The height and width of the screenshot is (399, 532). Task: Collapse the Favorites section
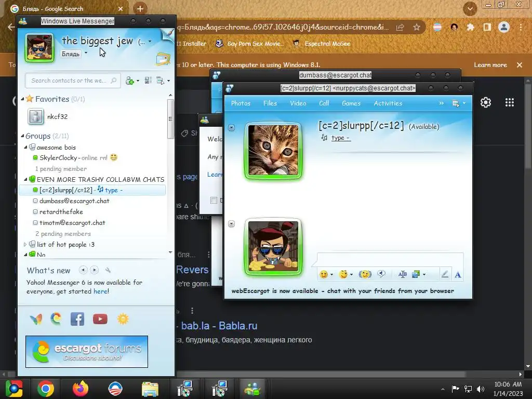coord(22,99)
